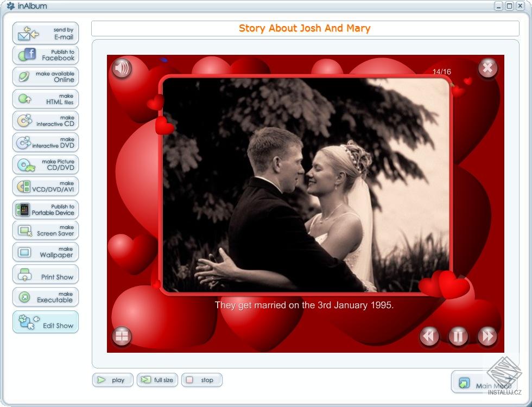Mute the slideshow sound speaker icon
This screenshot has width=532, height=407.
(122, 68)
